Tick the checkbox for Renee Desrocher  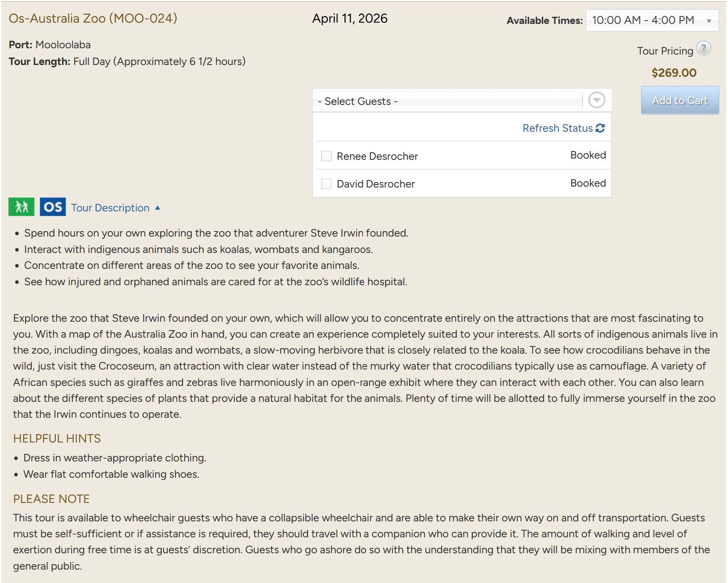pos(326,156)
